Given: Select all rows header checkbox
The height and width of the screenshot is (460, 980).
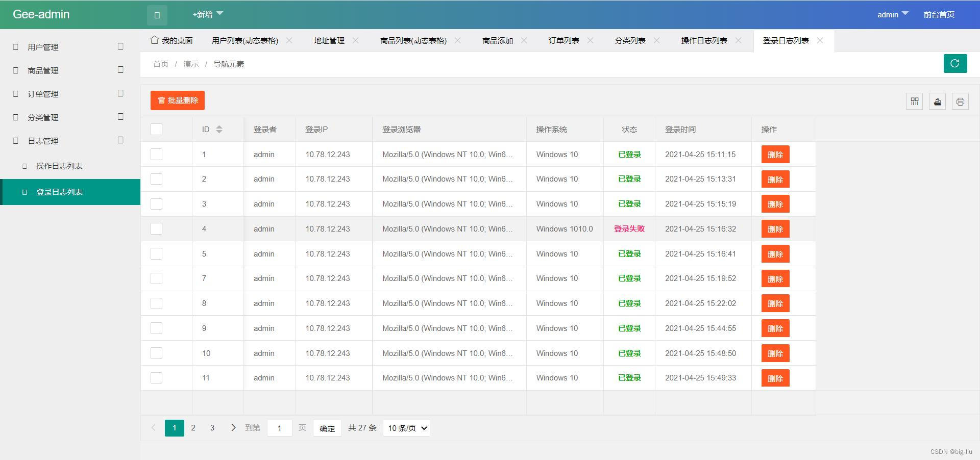Looking at the screenshot, I should (x=157, y=130).
